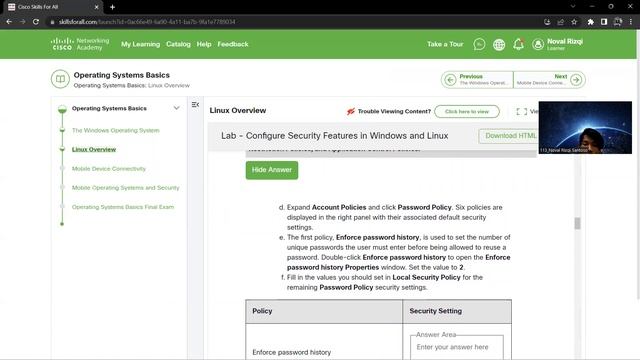Image resolution: width=640 pixels, height=360 pixels.
Task: Click the Policy column header
Action: (x=324, y=311)
